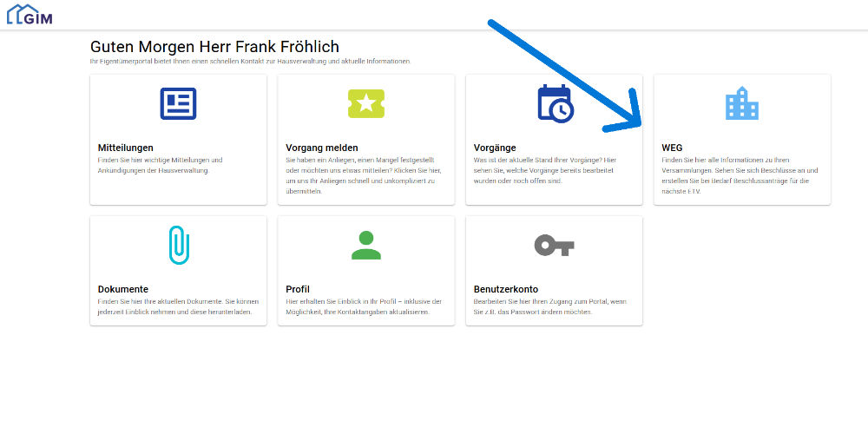Viewport: 868px width, 434px height.
Task: Click the green Profil person icon
Action: [366, 246]
